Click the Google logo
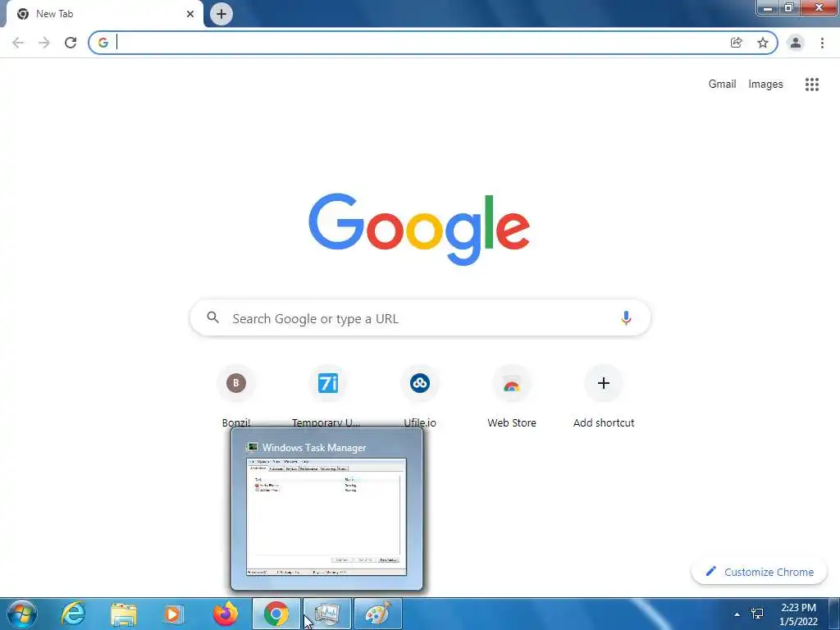 [419, 230]
